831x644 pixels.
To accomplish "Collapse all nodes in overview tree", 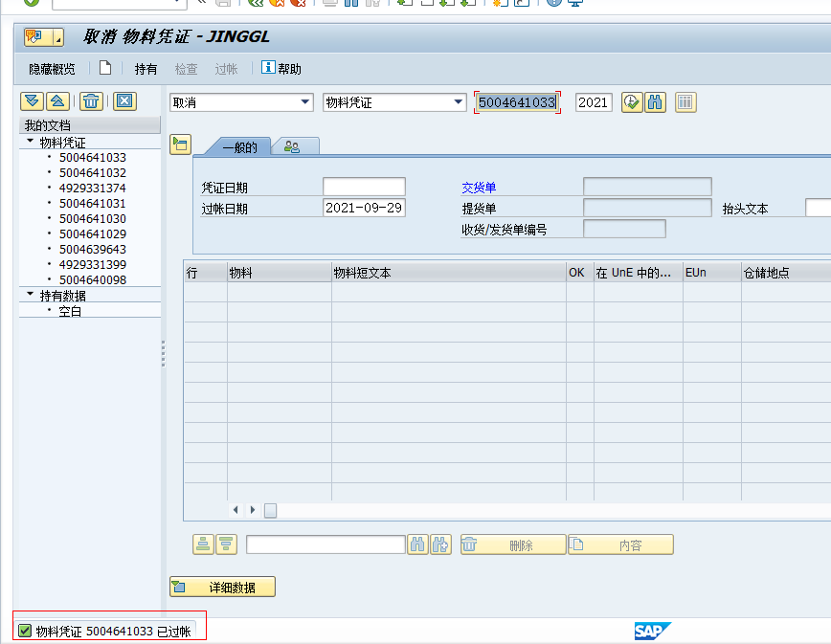I will [57, 100].
